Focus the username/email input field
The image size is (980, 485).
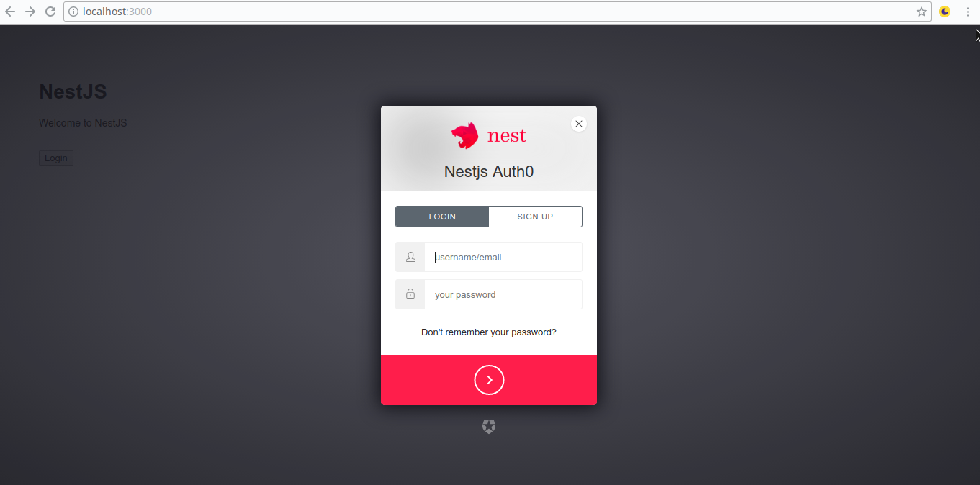[503, 257]
